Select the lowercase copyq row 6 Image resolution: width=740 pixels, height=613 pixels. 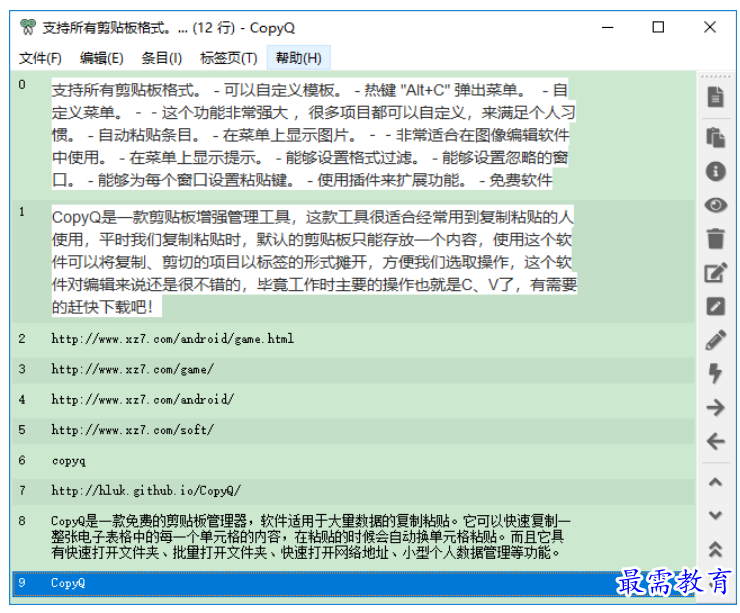click(x=353, y=461)
